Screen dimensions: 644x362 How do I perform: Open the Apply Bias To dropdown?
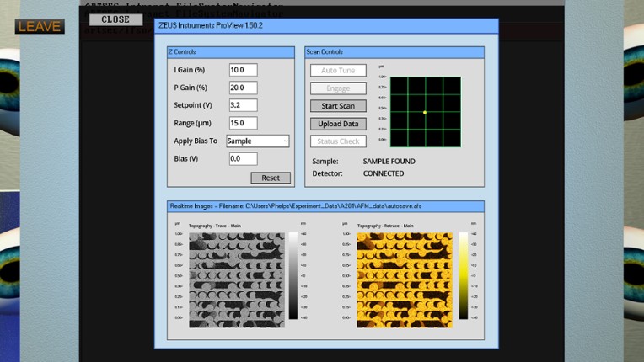[x=258, y=141]
